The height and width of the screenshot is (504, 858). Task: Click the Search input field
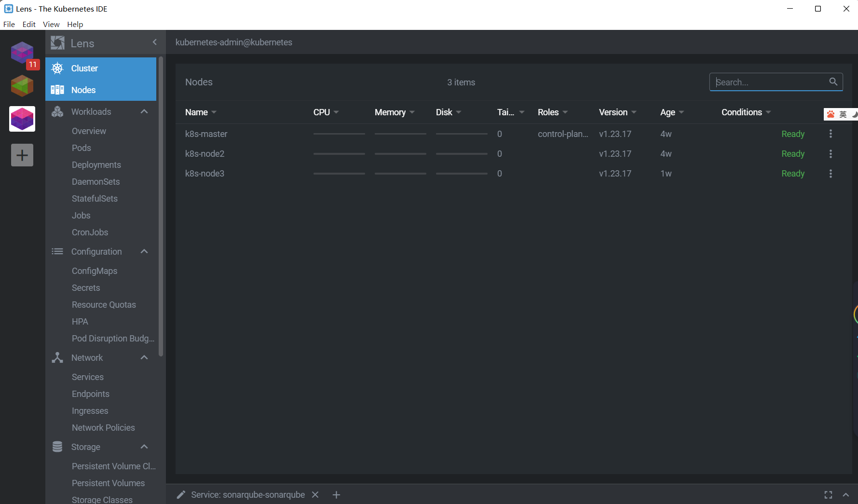(x=769, y=82)
